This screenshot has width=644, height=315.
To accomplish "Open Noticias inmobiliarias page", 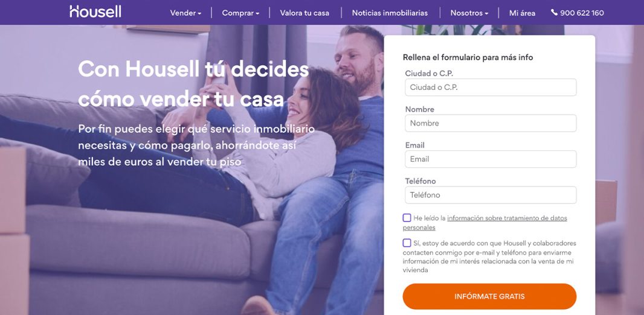I will coord(390,13).
